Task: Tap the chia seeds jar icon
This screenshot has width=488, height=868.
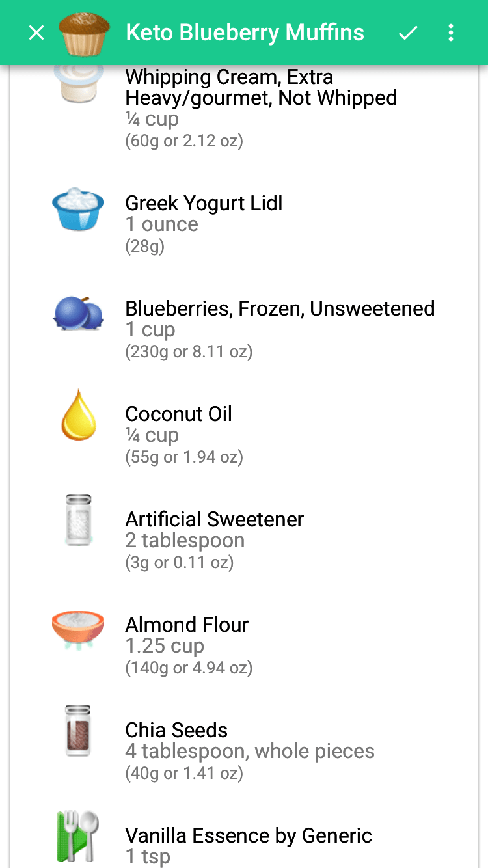Action: pos(78,730)
